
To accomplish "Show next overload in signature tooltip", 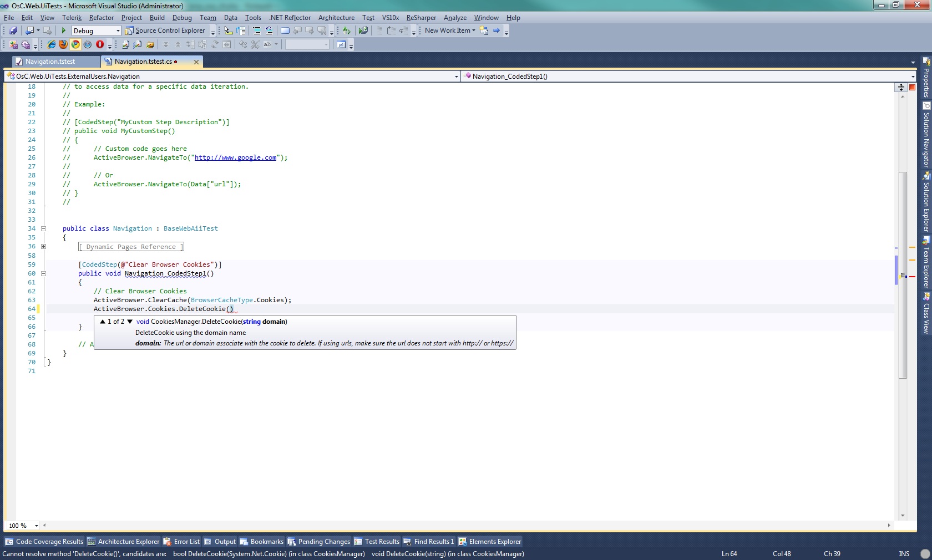I will tap(130, 322).
